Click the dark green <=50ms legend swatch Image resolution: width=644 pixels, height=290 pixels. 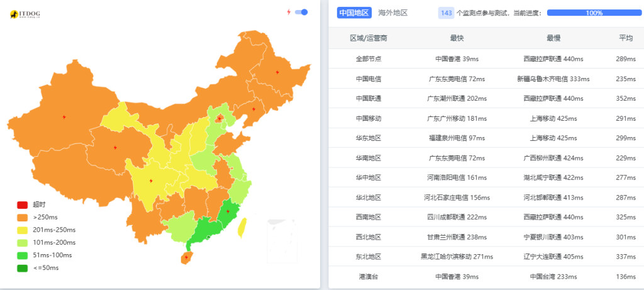(x=22, y=268)
